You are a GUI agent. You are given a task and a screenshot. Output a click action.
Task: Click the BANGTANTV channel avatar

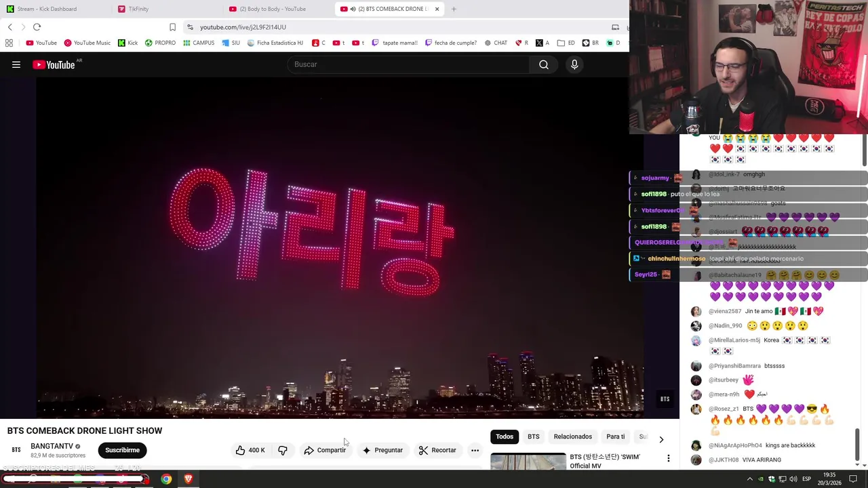point(16,450)
